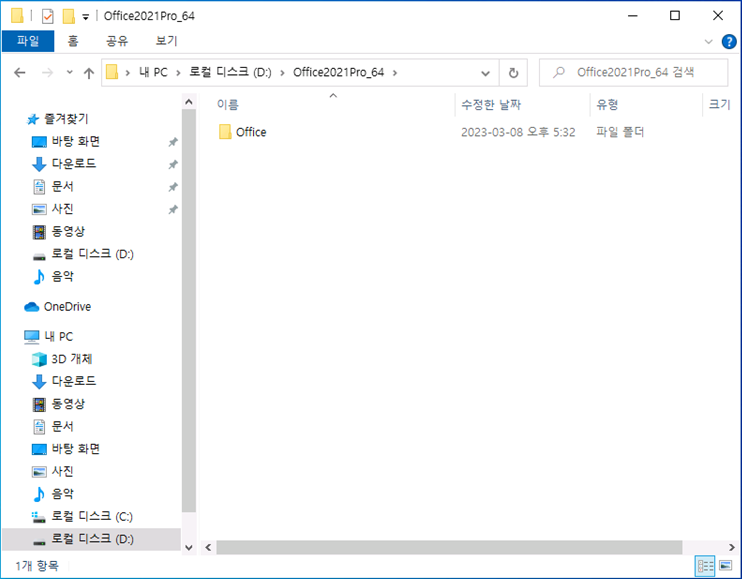742x579 pixels.
Task: Click 로컬 디스크 (C:) drive icon
Action: pos(38,517)
